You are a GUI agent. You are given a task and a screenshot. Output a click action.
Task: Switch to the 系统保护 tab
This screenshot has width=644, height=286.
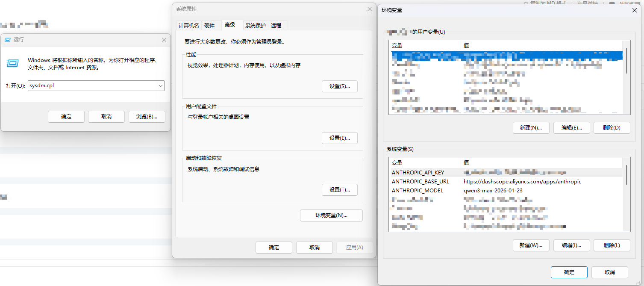255,25
